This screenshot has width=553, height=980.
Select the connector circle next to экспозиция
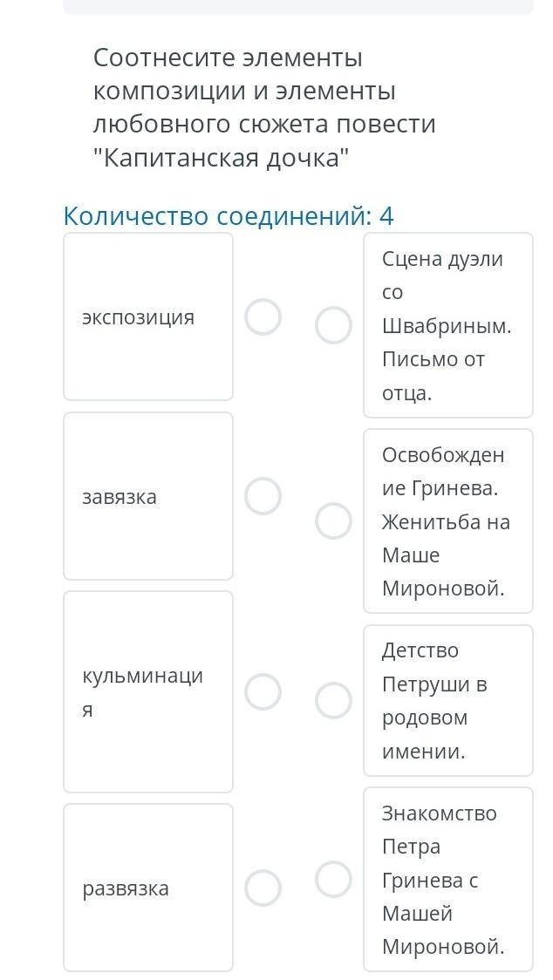263,316
